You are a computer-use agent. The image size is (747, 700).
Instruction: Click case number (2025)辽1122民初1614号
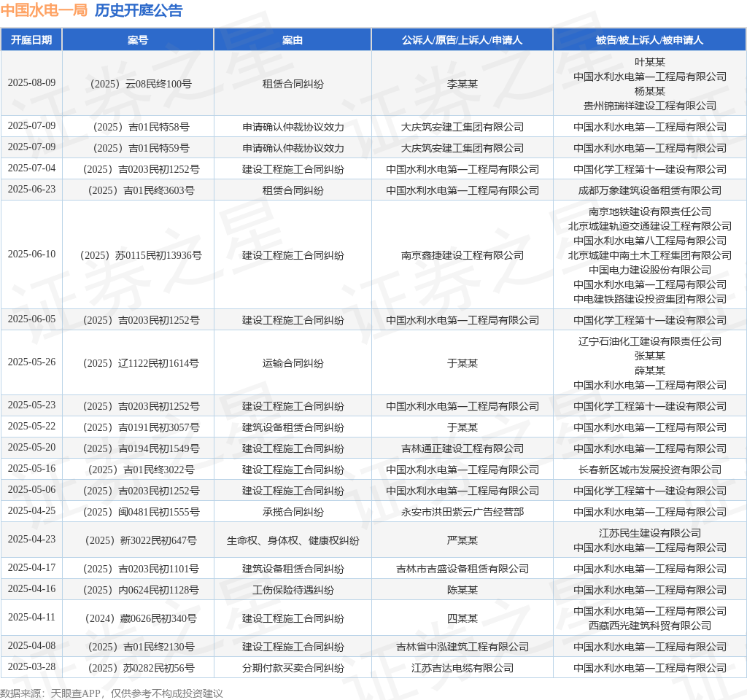[x=141, y=364]
